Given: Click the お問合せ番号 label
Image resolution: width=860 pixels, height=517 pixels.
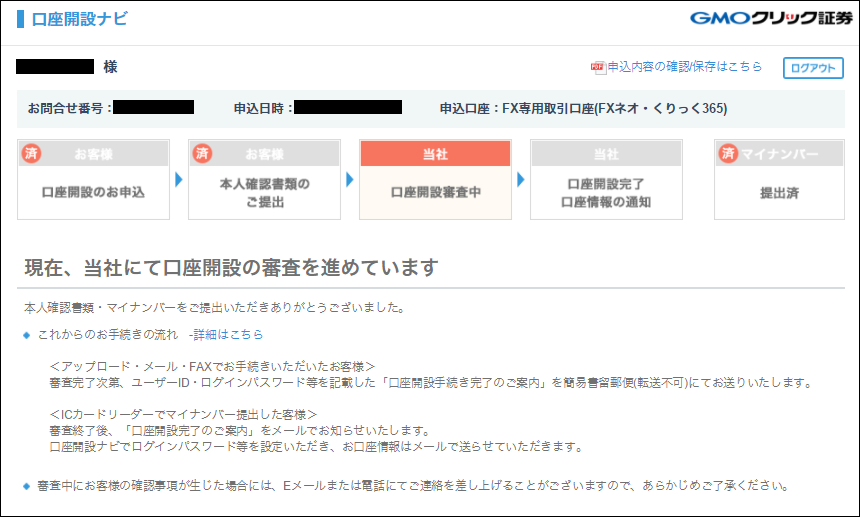Looking at the screenshot, I should click(x=70, y=109).
